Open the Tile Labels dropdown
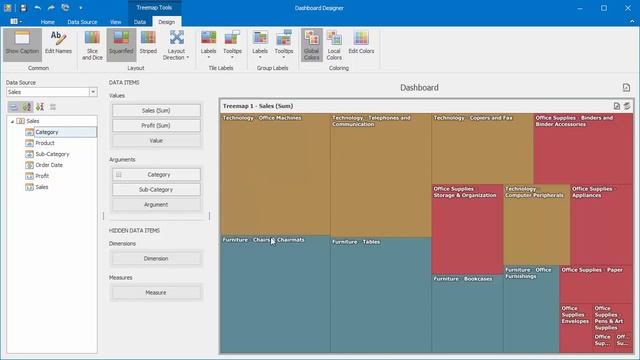This screenshot has height=360, width=640. [209, 44]
